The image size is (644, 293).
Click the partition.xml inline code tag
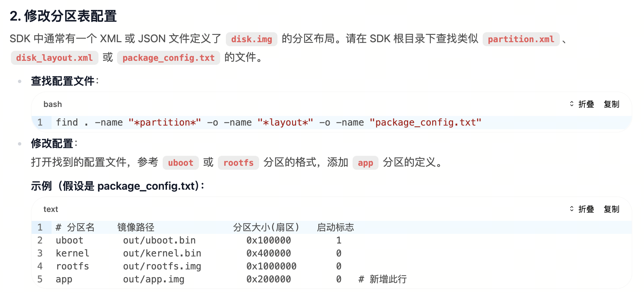(x=521, y=39)
